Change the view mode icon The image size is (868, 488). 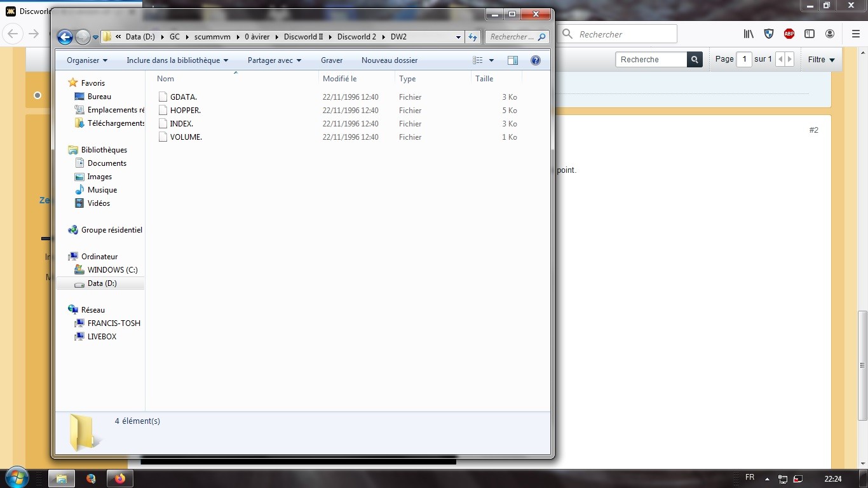[x=478, y=60]
